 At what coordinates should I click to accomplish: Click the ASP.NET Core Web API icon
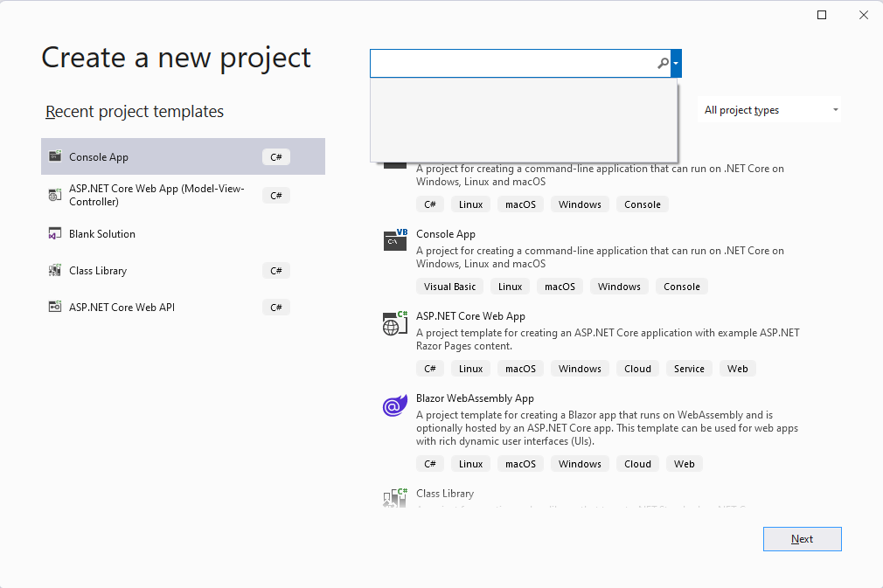(x=54, y=307)
